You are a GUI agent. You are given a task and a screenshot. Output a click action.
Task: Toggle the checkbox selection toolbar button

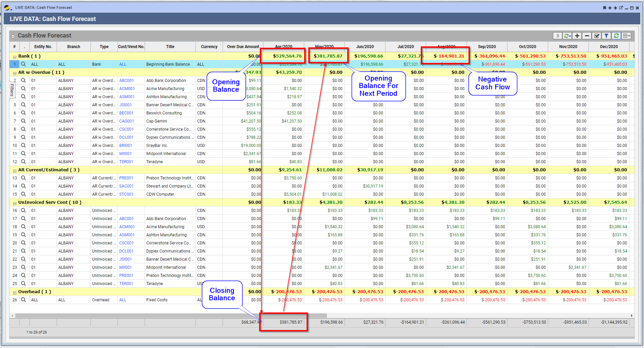597,36
